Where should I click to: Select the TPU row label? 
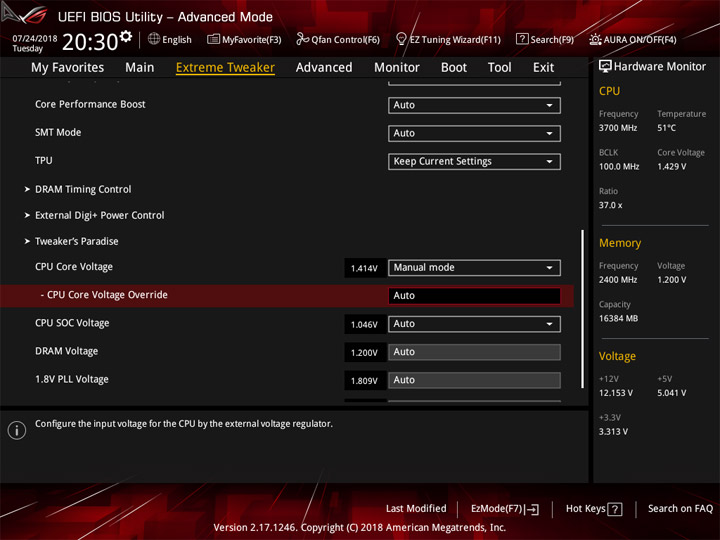(44, 160)
